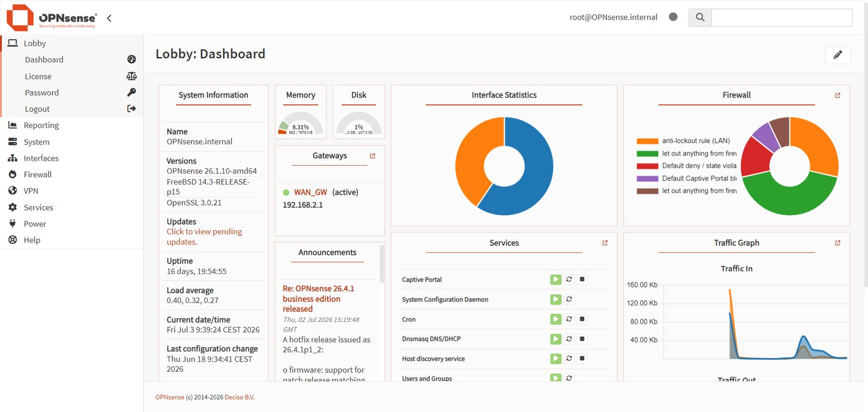Open the Firewall widget external link icon
This screenshot has height=412, width=868.
(838, 95)
